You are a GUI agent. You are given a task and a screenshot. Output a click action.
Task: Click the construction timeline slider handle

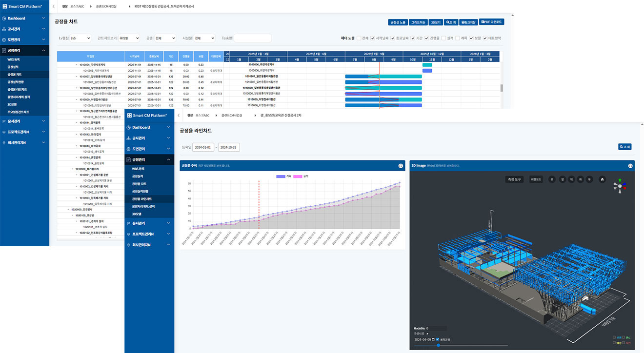[x=438, y=345]
